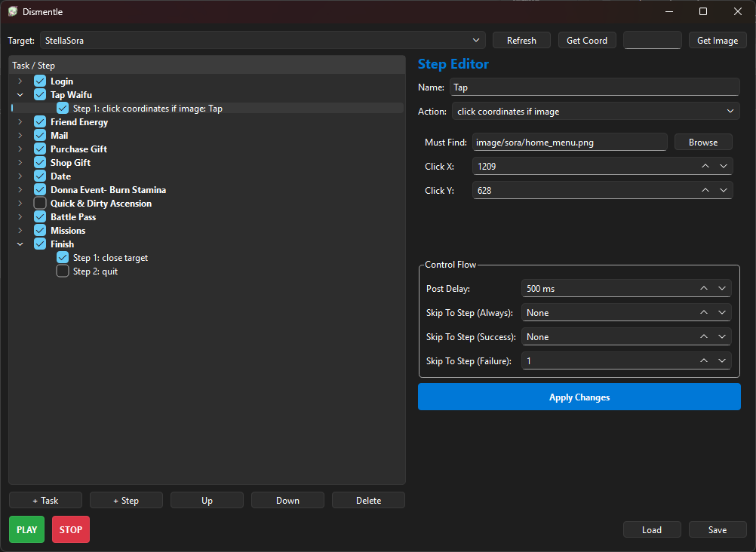The width and height of the screenshot is (756, 552).
Task: Increase Skip To Step (Always) value
Action: tap(703, 312)
